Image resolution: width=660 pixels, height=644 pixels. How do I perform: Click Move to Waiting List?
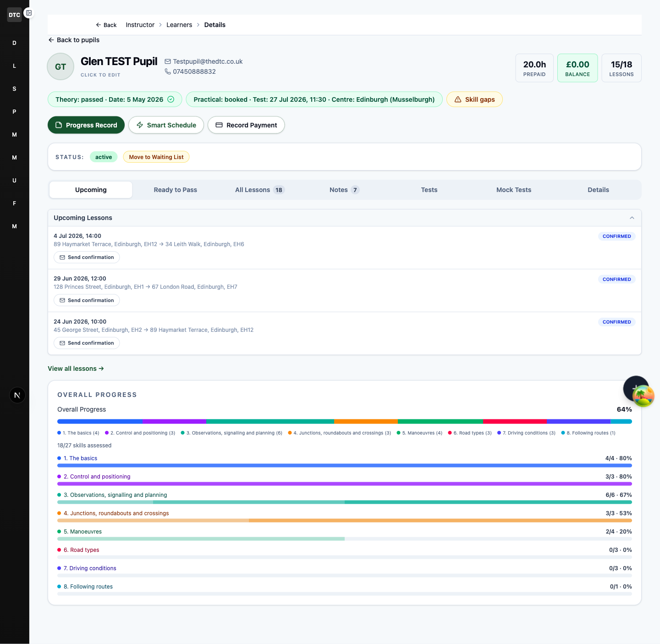(156, 157)
